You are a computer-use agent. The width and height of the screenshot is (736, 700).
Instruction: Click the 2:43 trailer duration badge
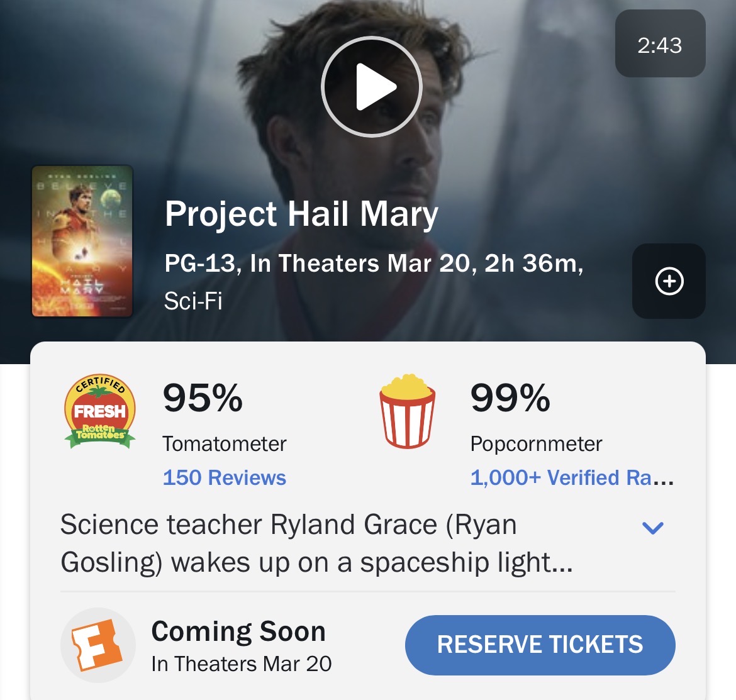click(x=660, y=45)
